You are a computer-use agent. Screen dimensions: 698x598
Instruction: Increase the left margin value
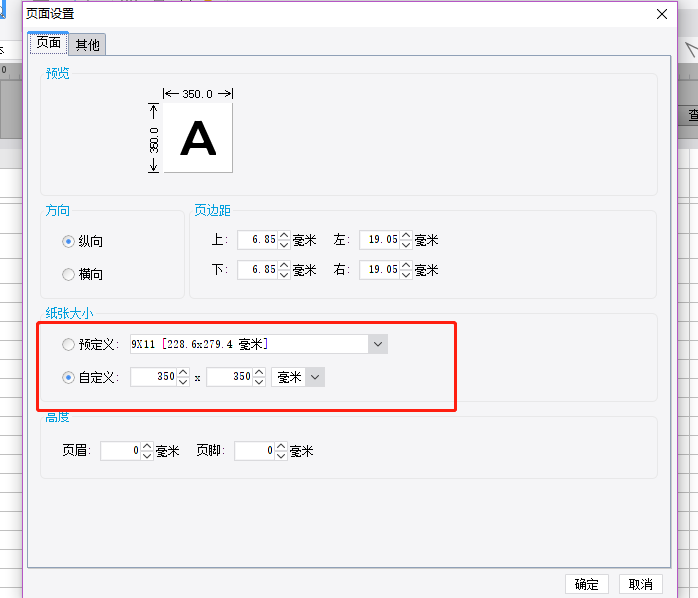[406, 235]
